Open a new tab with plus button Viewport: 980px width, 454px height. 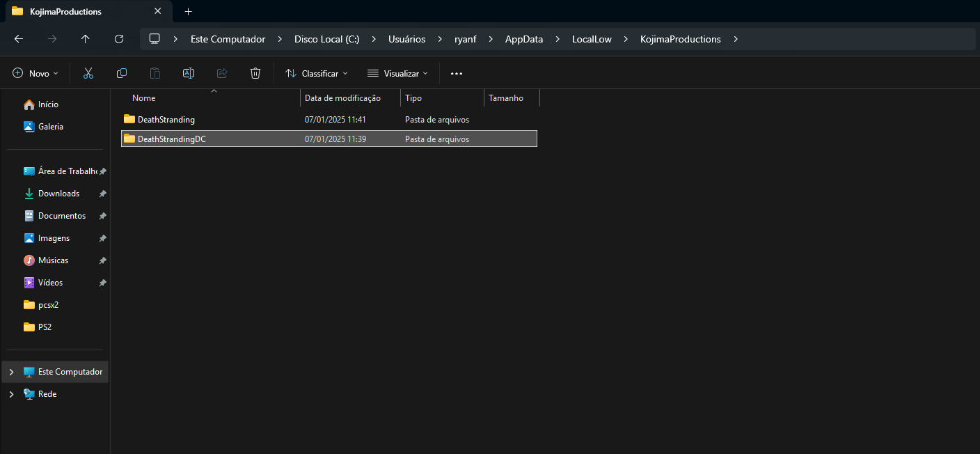(188, 11)
